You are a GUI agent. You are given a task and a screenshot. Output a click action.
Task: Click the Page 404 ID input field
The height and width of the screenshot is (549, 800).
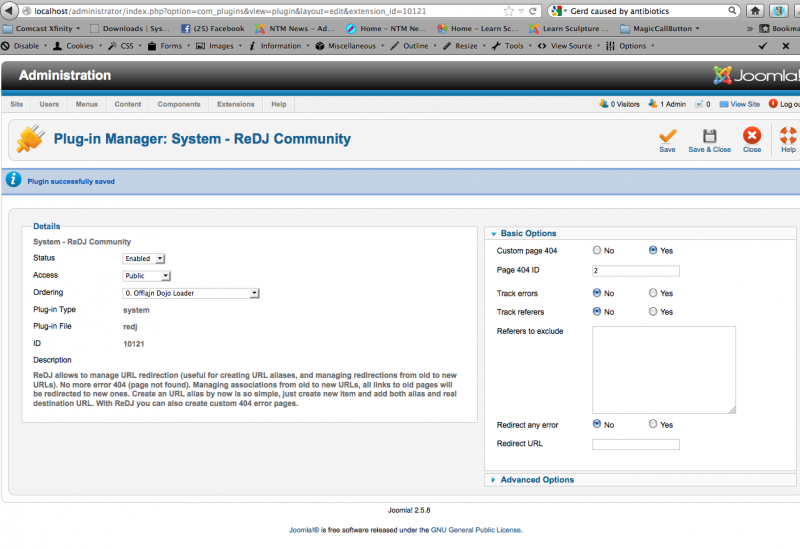point(635,271)
